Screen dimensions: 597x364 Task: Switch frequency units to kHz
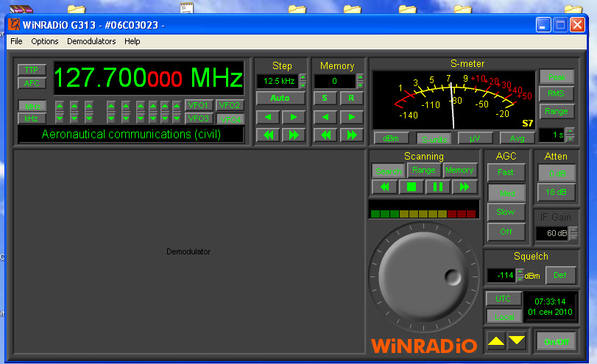click(32, 118)
